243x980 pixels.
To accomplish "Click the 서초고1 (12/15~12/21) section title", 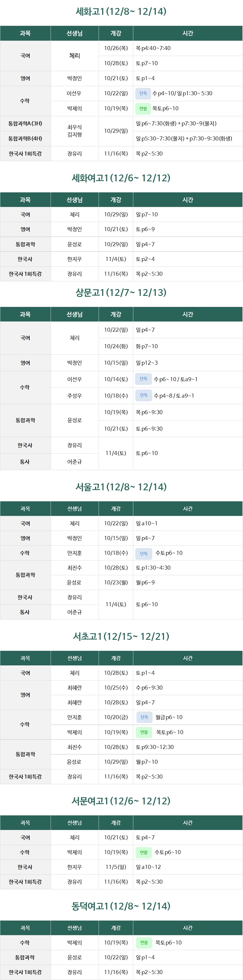I will tap(121, 636).
